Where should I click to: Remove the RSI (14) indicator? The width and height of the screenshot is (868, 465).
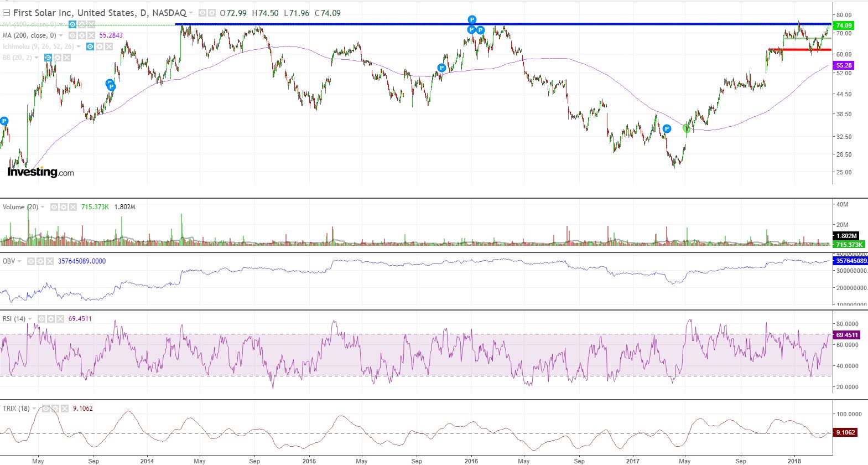tap(60, 319)
